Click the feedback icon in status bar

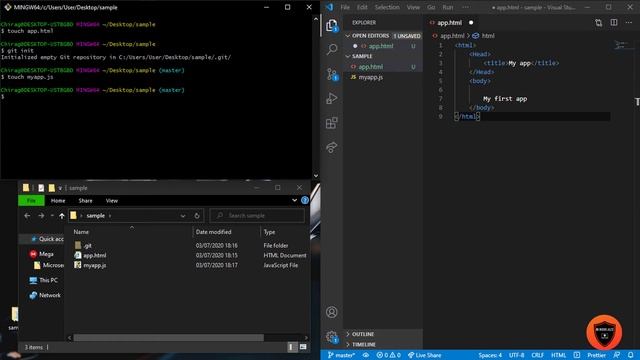pyautogui.click(x=617, y=355)
